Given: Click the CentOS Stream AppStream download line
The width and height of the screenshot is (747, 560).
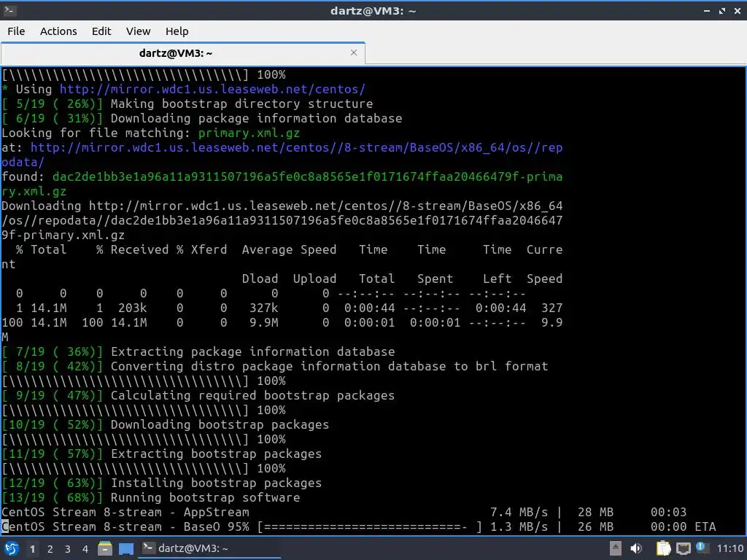Looking at the screenshot, I should pos(344,512).
